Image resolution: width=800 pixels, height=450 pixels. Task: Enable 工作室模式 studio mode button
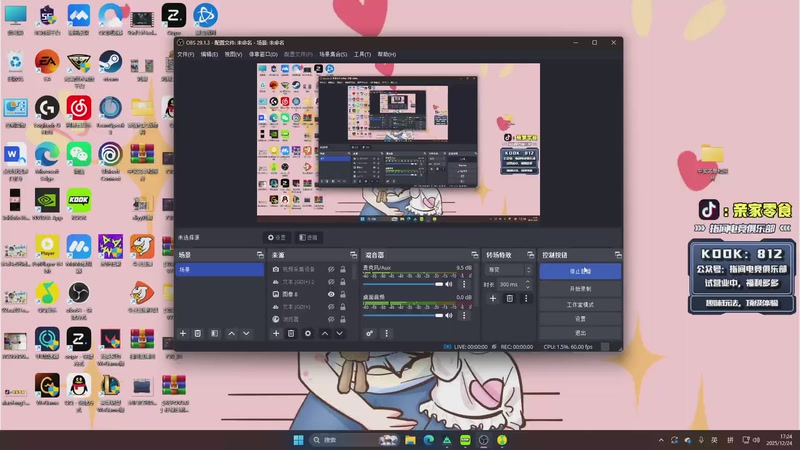[581, 305]
